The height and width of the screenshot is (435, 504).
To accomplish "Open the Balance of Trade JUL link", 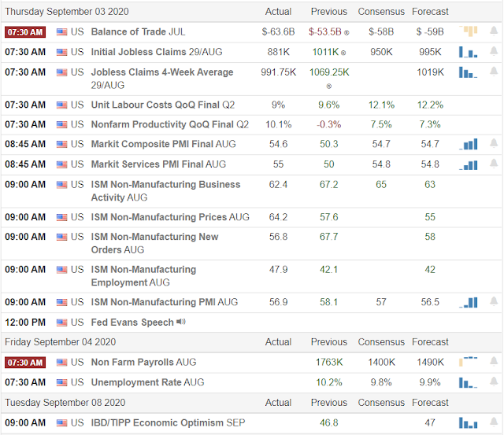I will [139, 31].
